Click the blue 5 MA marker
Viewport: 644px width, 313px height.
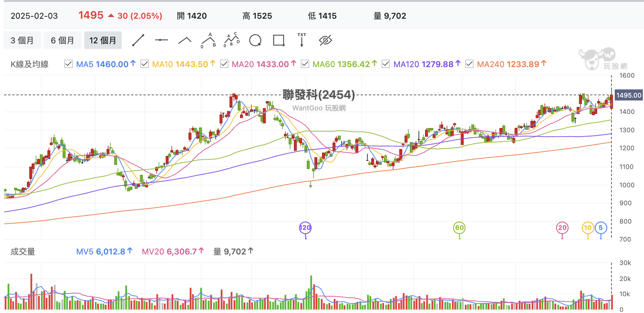tap(601, 228)
